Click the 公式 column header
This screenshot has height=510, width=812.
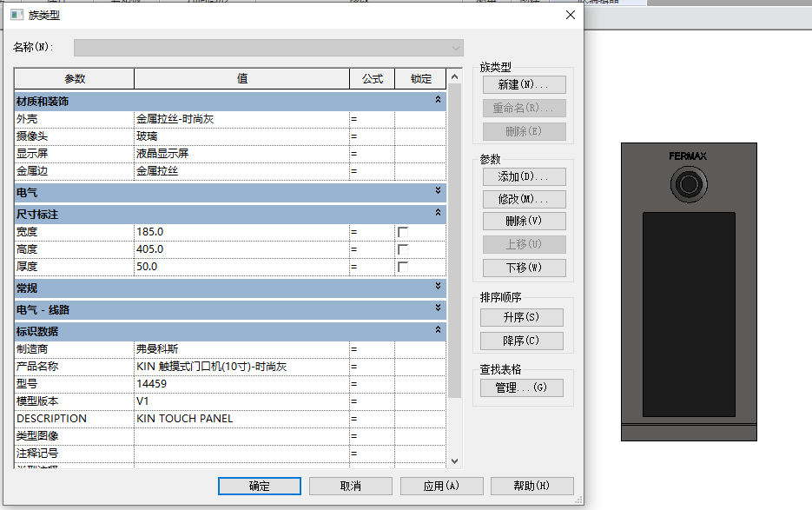tap(373, 79)
